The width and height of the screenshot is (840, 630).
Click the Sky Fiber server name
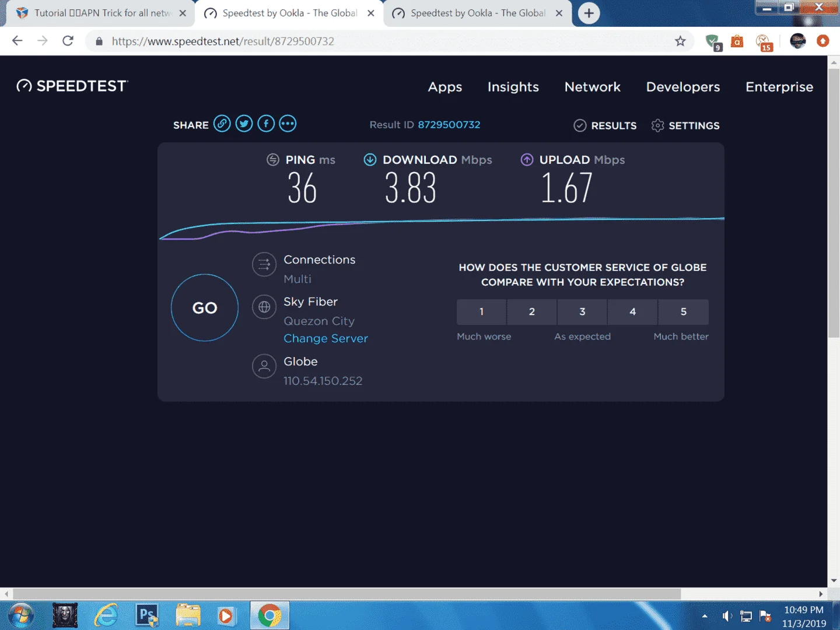(311, 302)
